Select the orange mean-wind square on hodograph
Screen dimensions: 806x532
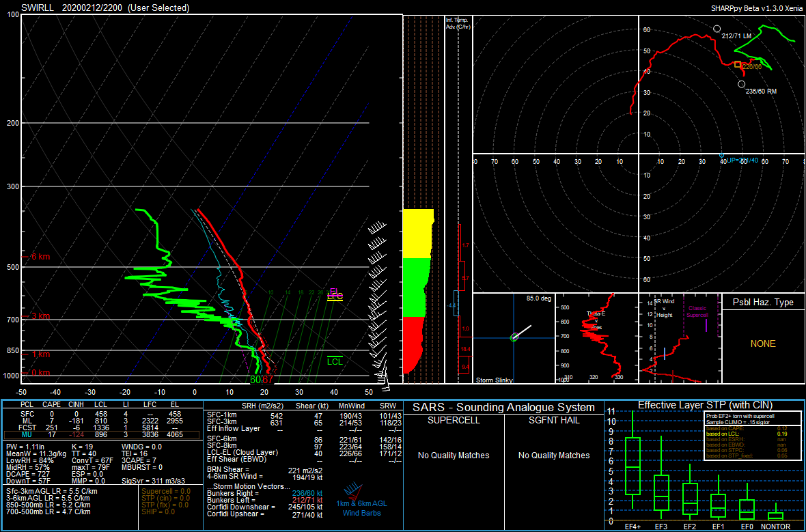point(738,64)
